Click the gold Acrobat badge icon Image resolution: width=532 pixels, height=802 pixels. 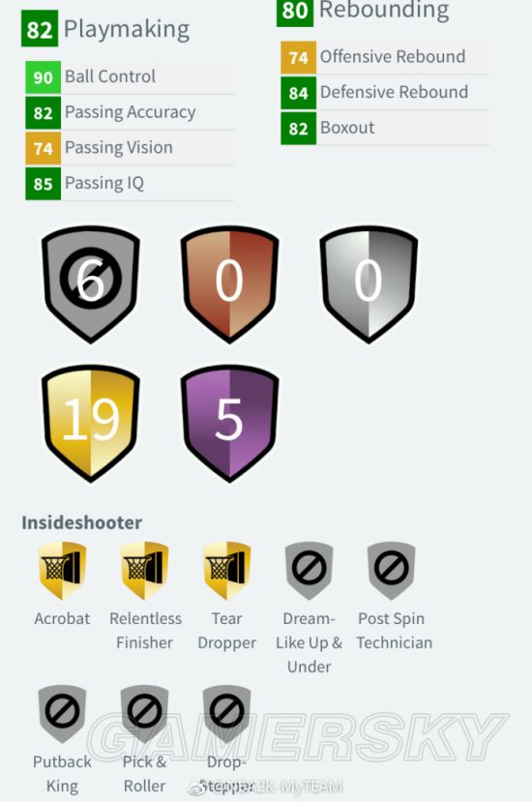tap(63, 570)
